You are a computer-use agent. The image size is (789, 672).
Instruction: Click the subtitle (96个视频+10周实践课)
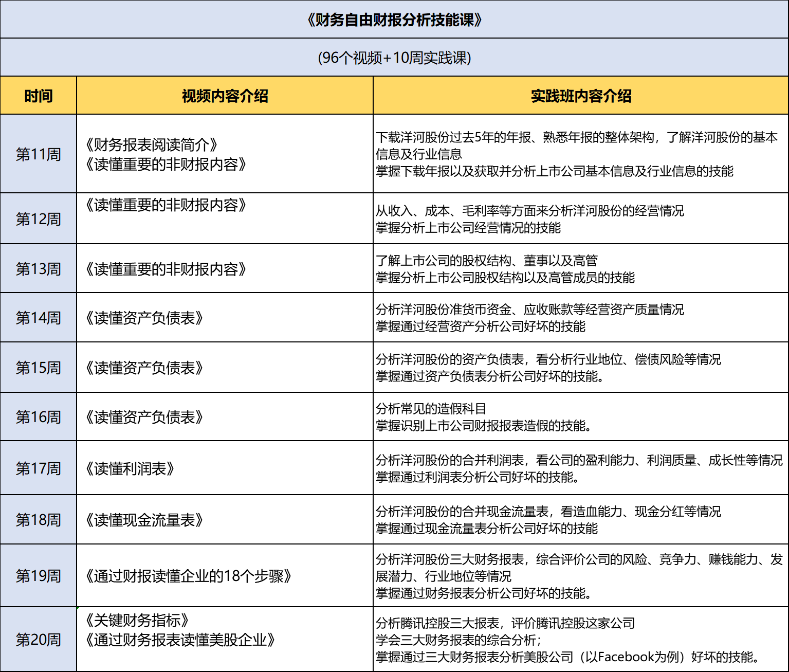tap(394, 58)
